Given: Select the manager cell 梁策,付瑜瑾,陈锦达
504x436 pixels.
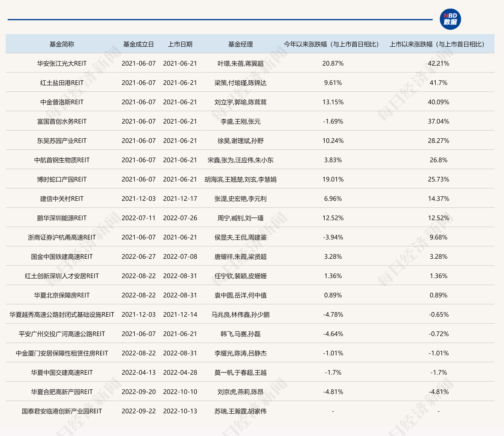Looking at the screenshot, I should pos(240,83).
